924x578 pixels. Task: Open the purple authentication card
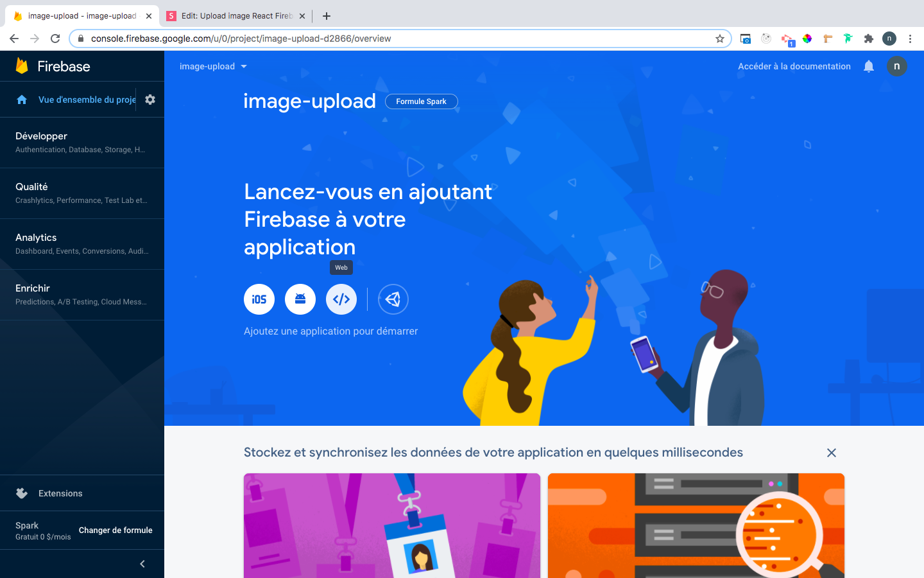[392, 525]
